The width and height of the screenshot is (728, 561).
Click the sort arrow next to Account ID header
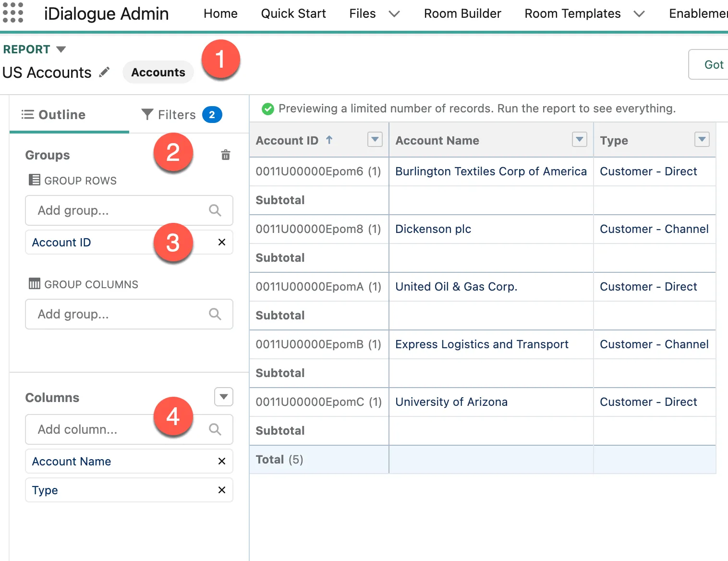329,140
